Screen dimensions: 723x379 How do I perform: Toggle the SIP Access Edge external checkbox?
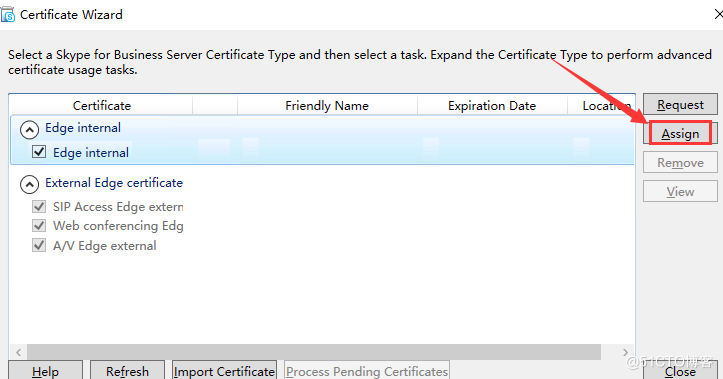[x=39, y=206]
